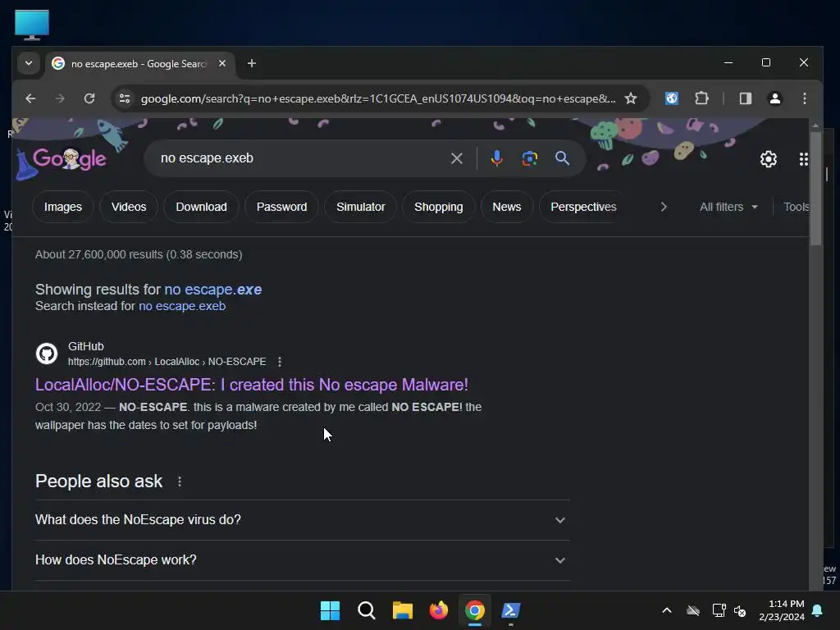Select the Password filter chip
This screenshot has width=840, height=630.
coord(282,207)
